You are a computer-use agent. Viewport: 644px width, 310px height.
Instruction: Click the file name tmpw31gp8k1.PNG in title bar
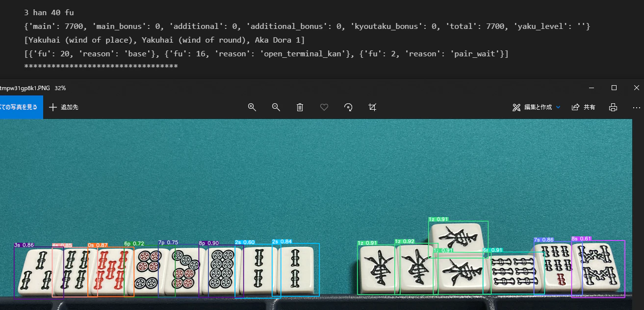coord(25,88)
